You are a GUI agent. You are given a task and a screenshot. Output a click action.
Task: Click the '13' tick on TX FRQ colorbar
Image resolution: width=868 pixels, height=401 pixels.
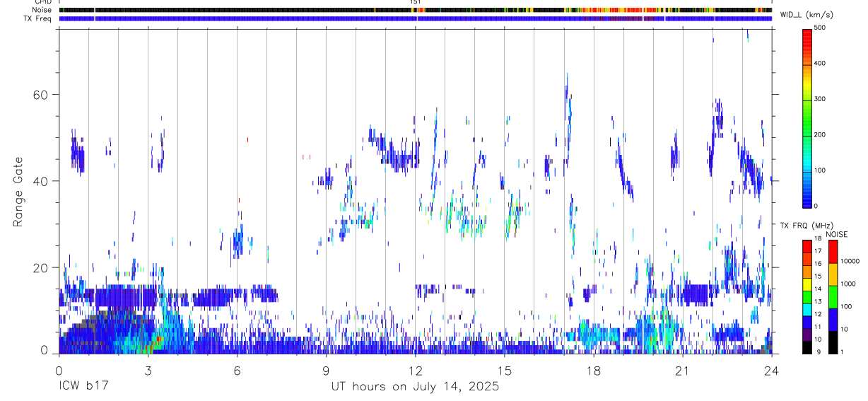[x=817, y=301]
